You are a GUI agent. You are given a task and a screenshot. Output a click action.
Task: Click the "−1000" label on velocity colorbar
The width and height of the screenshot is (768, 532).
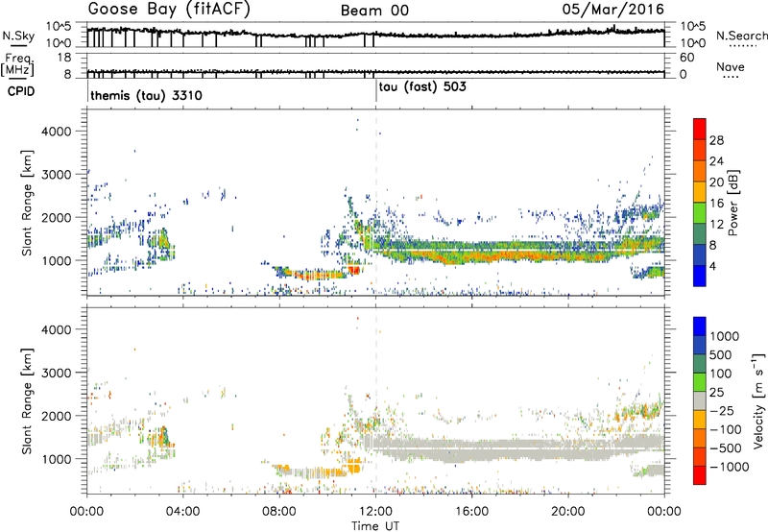pyautogui.click(x=730, y=467)
